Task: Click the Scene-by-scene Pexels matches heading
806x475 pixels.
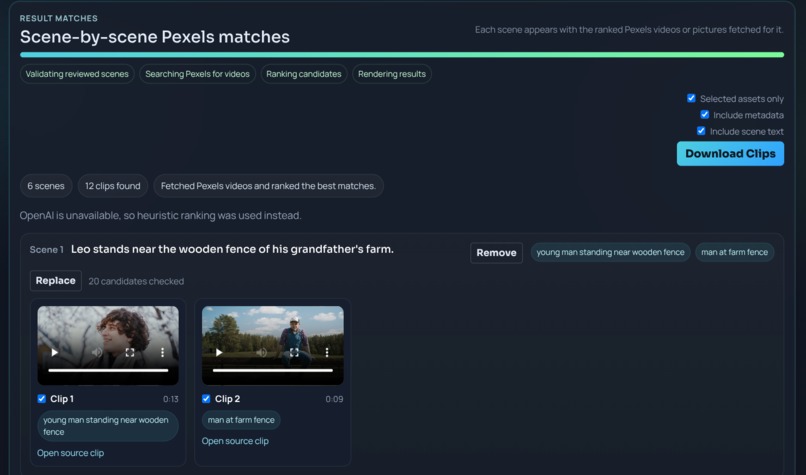Action: [x=155, y=37]
